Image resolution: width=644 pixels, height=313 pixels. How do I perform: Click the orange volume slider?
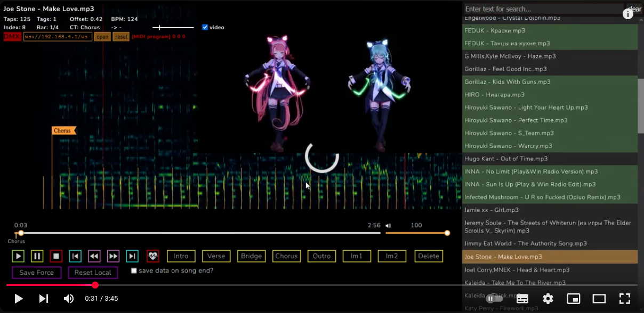pos(416,233)
